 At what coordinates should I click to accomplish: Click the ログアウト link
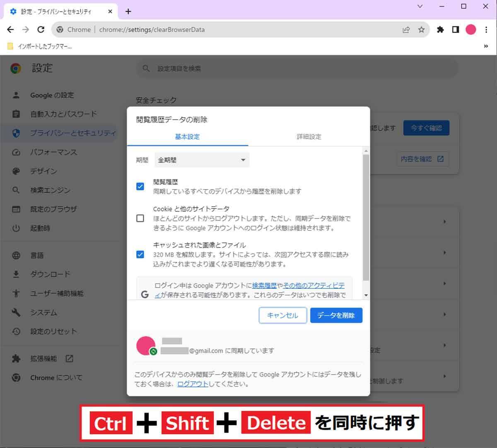pos(193,384)
